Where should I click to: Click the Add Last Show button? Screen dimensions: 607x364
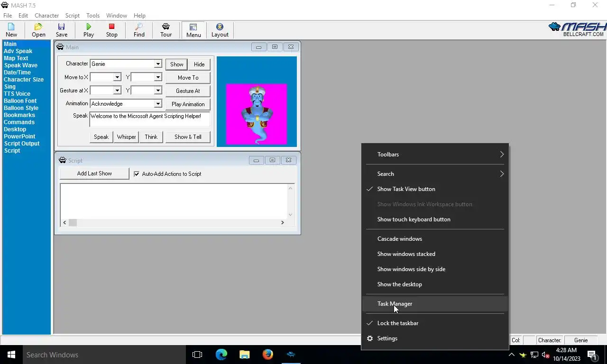94,173
